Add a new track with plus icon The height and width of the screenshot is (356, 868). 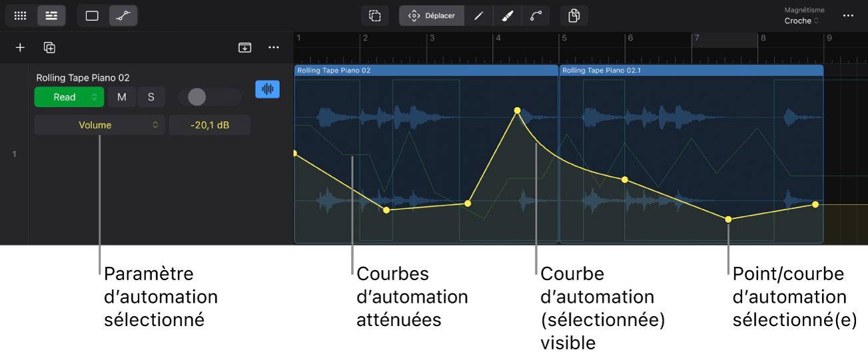click(20, 47)
